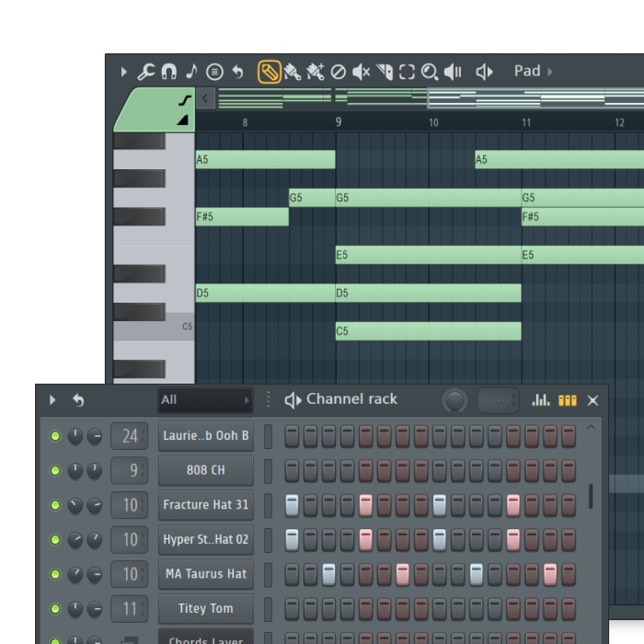Click the portamento curve icon
The height and width of the screenshot is (644, 644).
(185, 100)
